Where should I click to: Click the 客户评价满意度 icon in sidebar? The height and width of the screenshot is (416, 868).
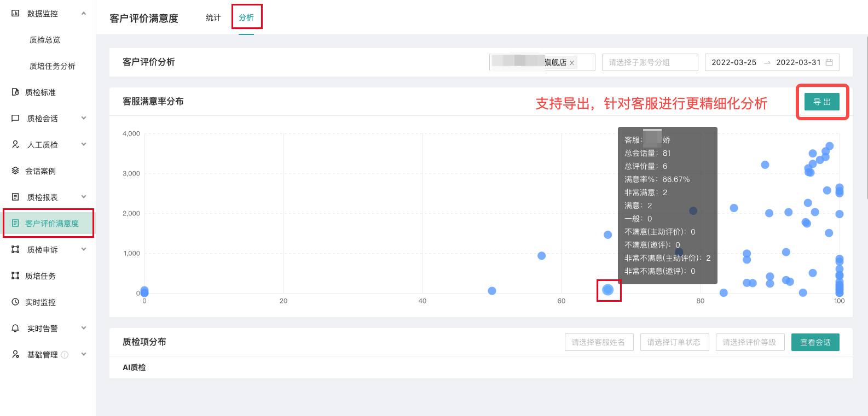click(x=15, y=223)
